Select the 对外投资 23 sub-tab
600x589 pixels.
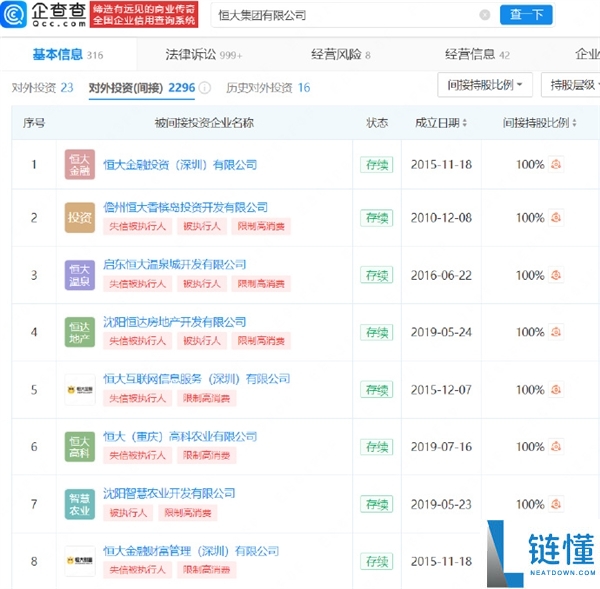click(42, 88)
